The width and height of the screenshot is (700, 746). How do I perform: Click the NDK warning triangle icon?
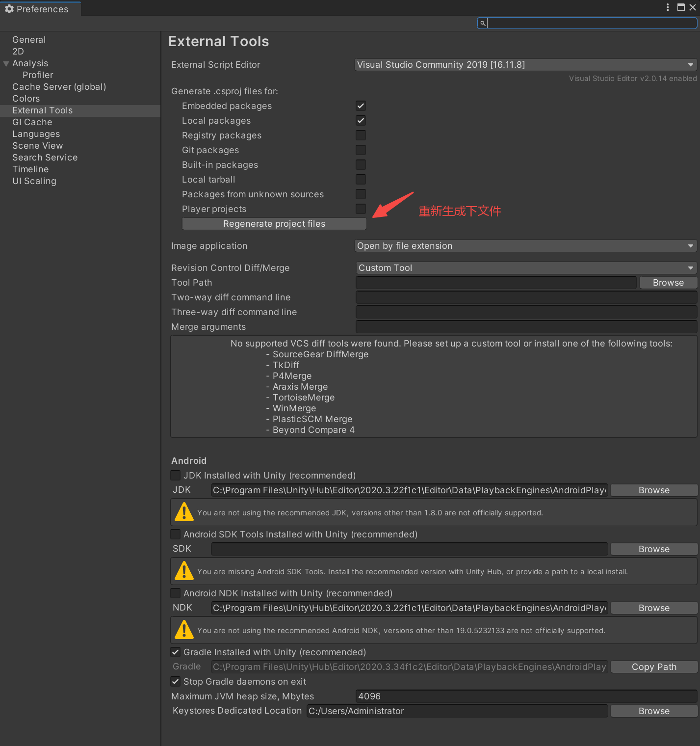click(x=184, y=630)
